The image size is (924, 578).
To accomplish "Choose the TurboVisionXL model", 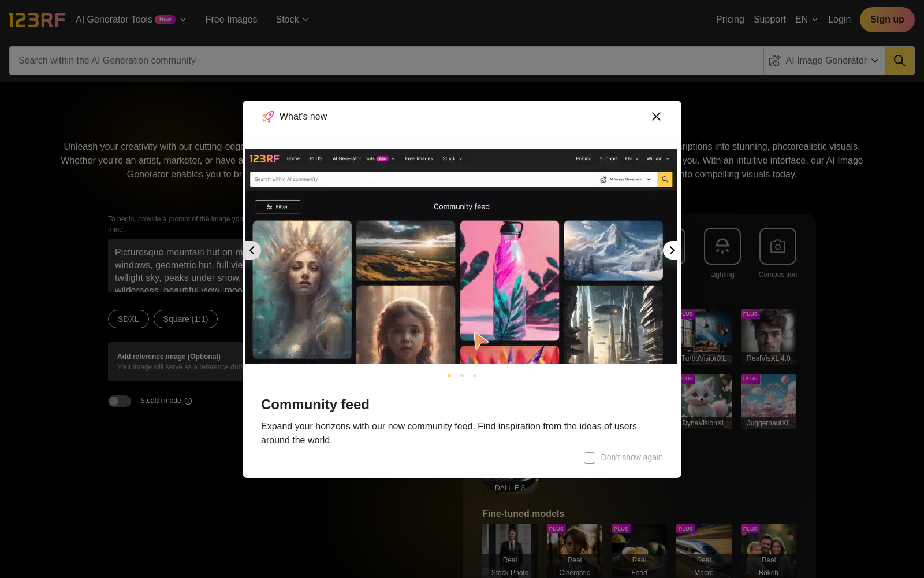I will coord(706,337).
